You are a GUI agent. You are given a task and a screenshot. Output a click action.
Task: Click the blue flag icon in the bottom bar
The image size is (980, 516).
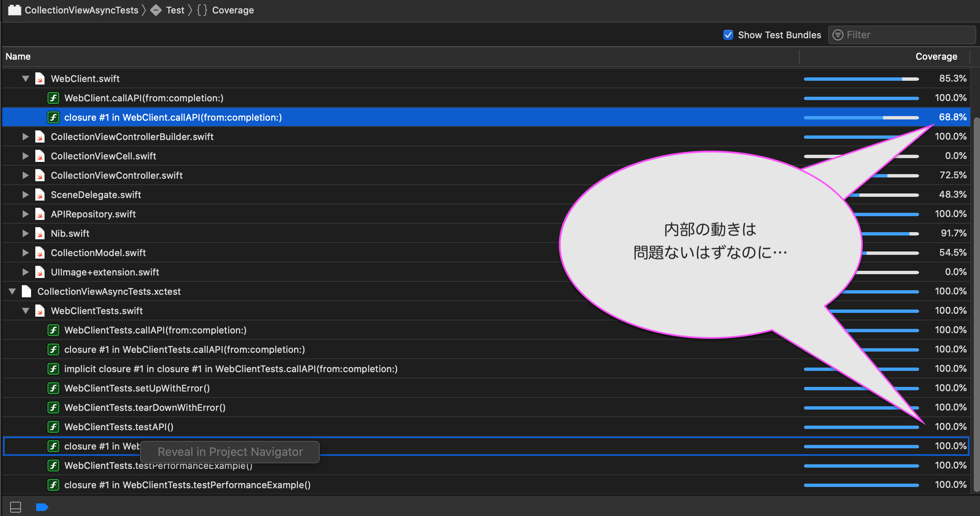[x=42, y=507]
